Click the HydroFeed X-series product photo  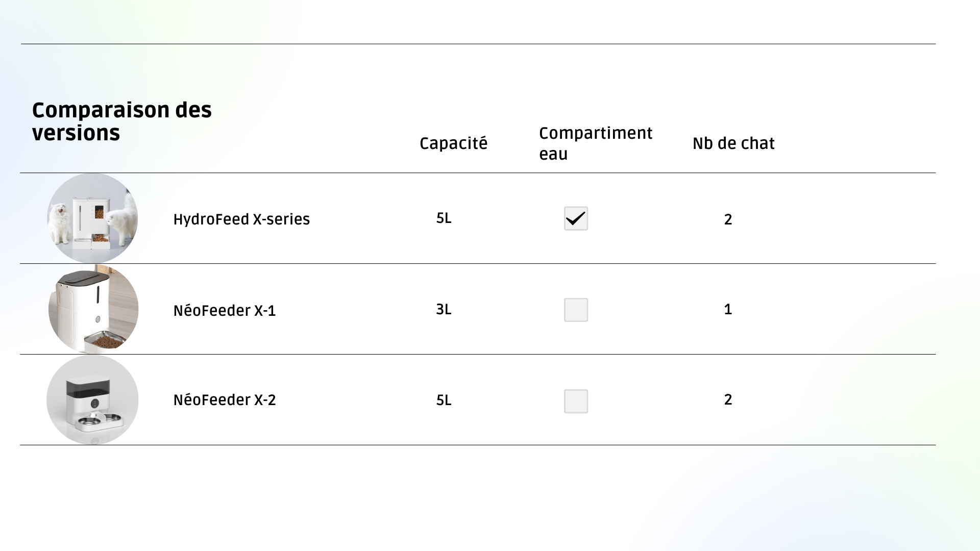coord(92,218)
